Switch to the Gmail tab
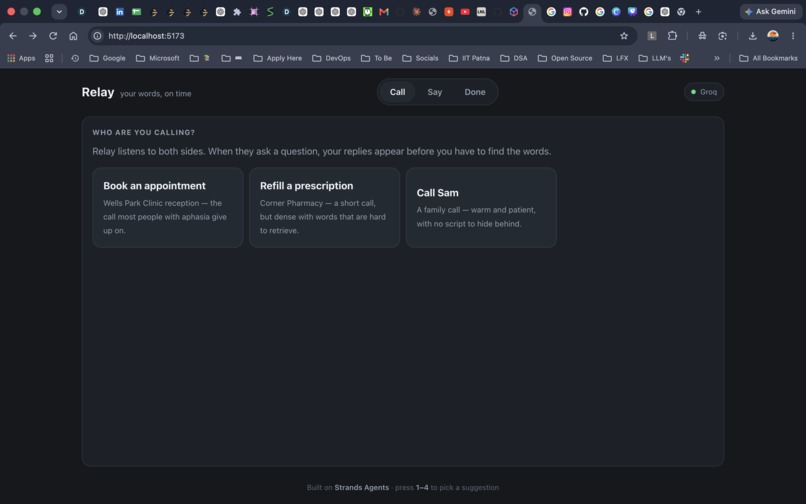This screenshot has height=504, width=806. pyautogui.click(x=383, y=12)
